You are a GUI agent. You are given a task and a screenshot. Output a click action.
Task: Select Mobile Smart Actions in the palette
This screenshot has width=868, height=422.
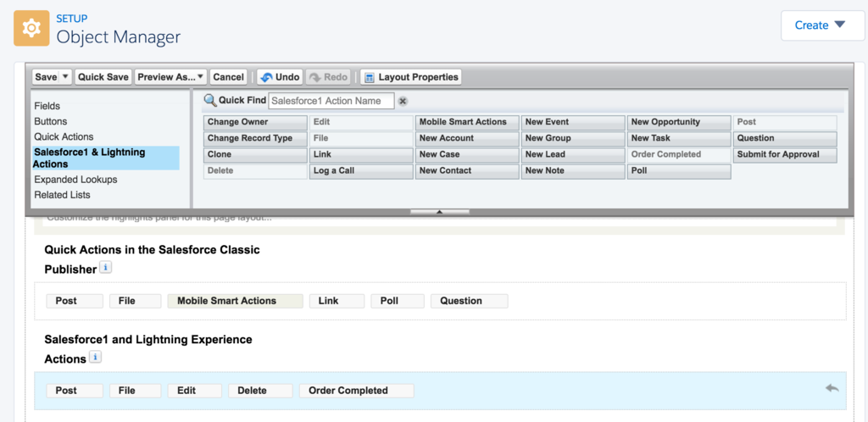[467, 122]
